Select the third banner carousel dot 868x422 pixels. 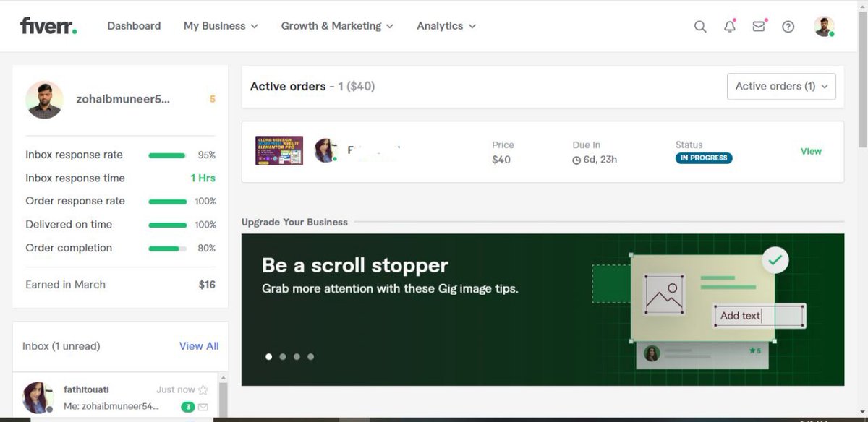pos(297,356)
